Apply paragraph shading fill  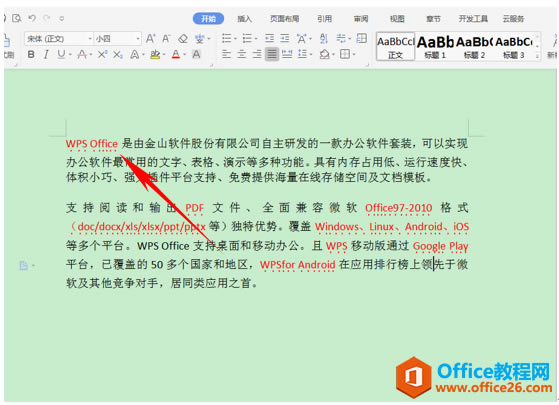tap(324, 55)
